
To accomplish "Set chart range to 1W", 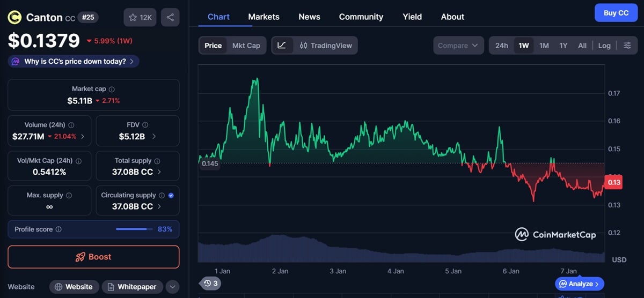I will (x=524, y=46).
